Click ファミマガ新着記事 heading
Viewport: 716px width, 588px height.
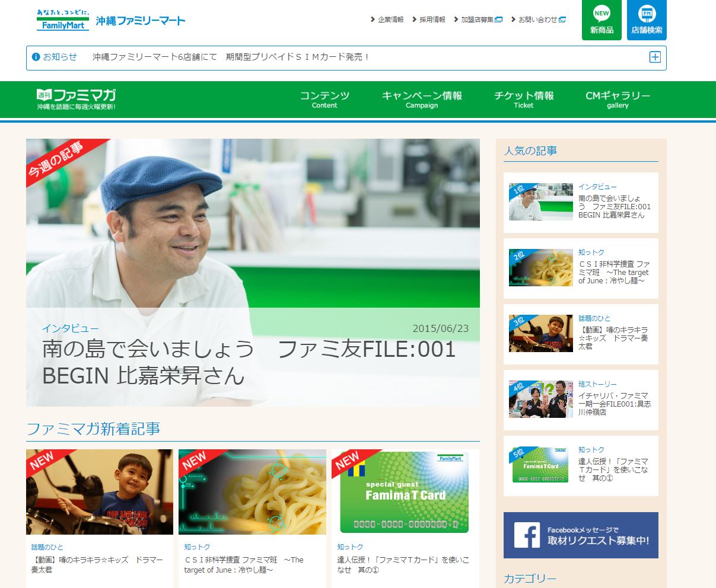[93, 429]
